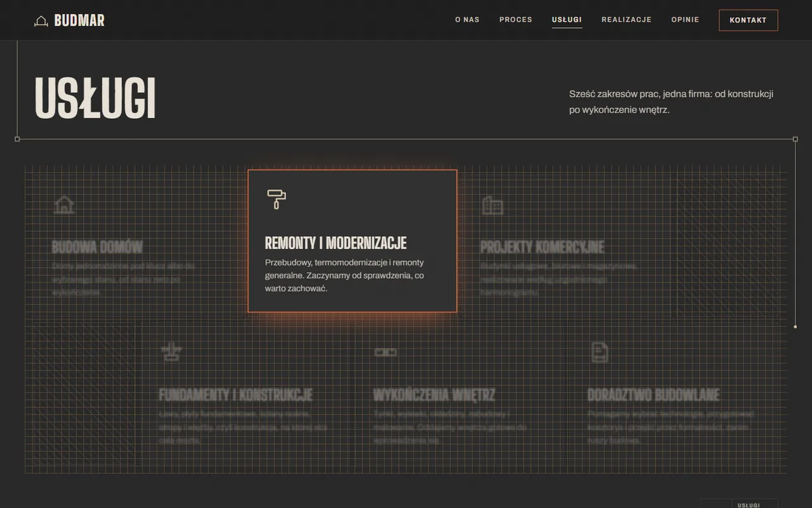Open the Fundamenty i konstrukcje card heading

[x=236, y=394]
